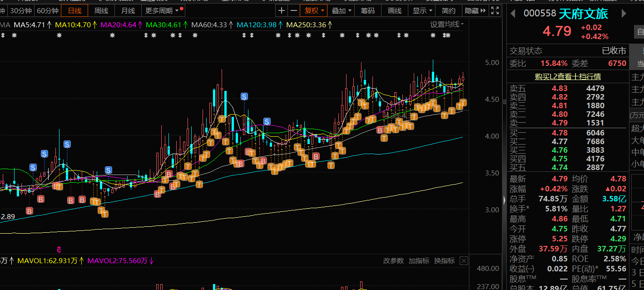The height and width of the screenshot is (290, 644).
Task: Expand the 叠加 overlay dropdown
Action: 341,10
